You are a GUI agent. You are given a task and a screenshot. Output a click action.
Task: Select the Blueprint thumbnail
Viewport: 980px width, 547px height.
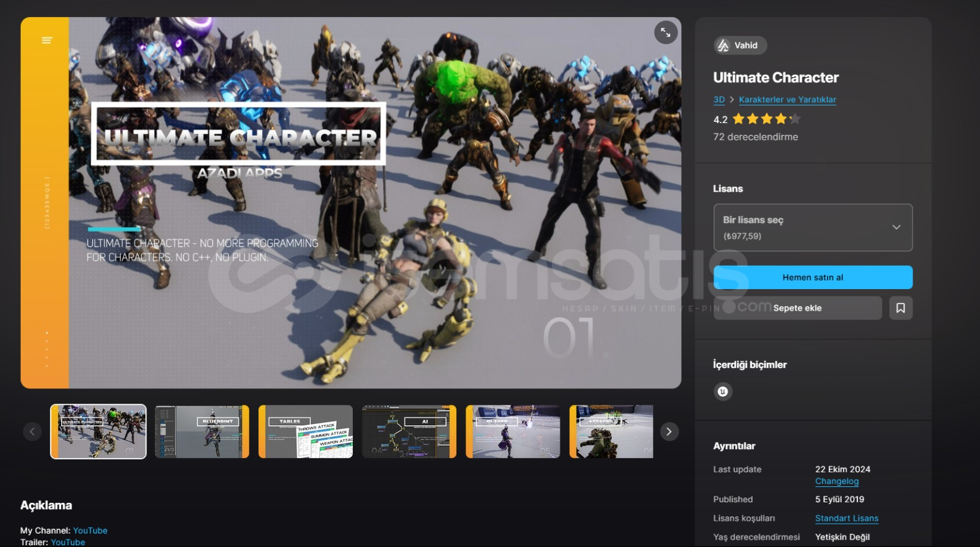point(202,431)
